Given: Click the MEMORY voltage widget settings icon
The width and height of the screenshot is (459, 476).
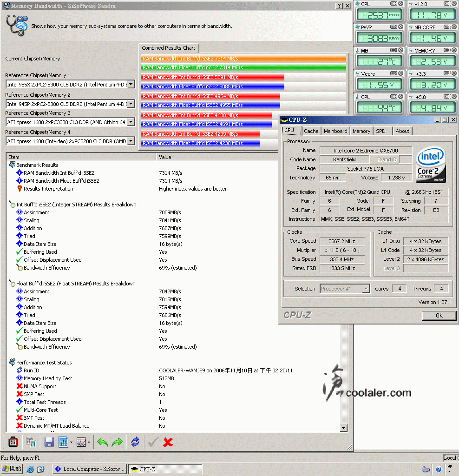Looking at the screenshot, I should coord(446,51).
